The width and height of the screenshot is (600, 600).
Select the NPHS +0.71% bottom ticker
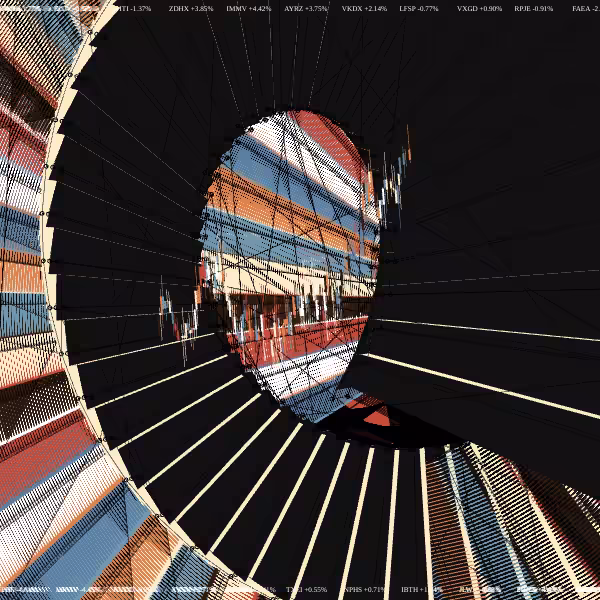364,590
